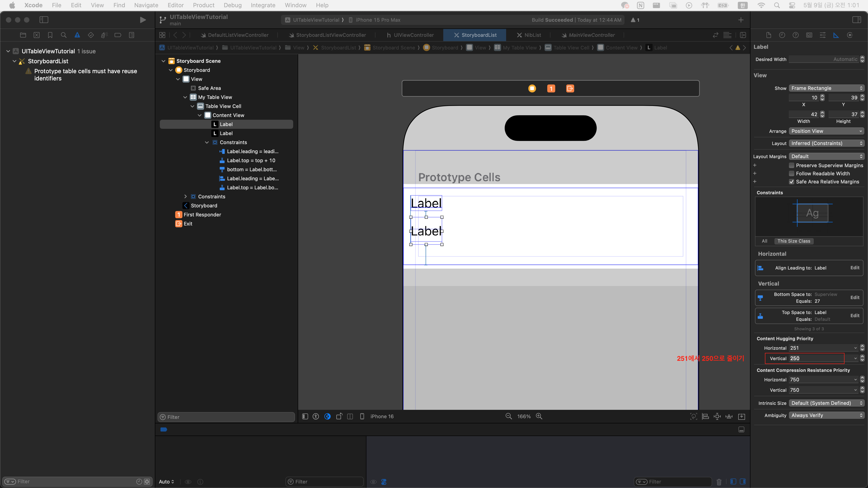Collapse the My Table View row
This screenshot has height=488, width=868.
185,97
